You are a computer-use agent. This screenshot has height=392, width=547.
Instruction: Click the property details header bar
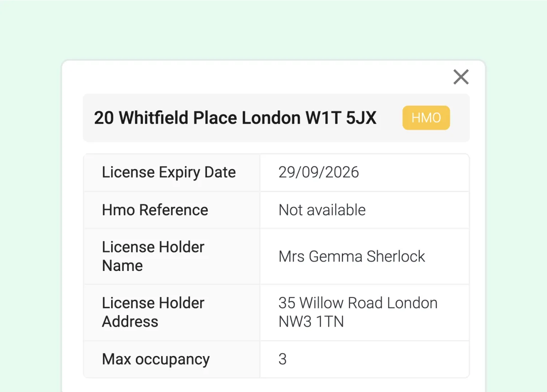276,117
